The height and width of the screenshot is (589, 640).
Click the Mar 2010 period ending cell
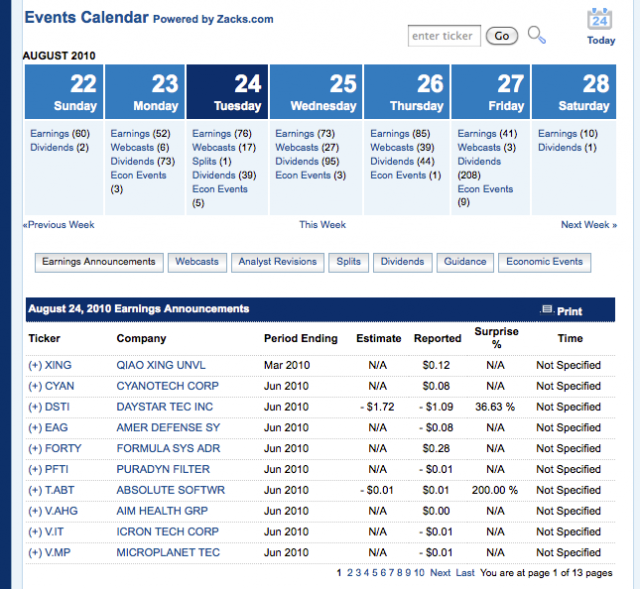(287, 365)
